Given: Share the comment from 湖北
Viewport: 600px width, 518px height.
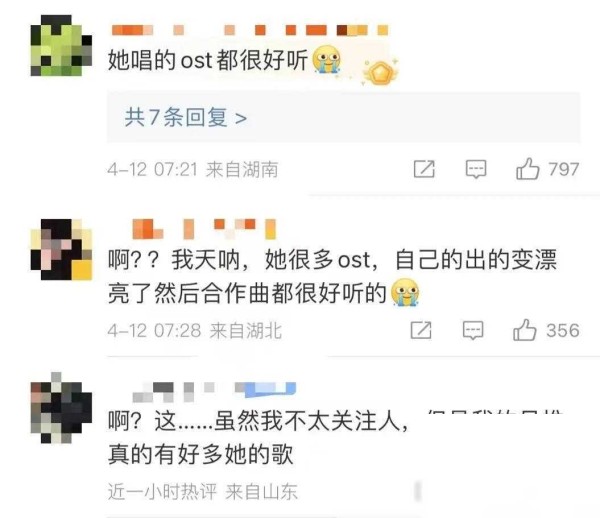Looking at the screenshot, I should (x=421, y=330).
